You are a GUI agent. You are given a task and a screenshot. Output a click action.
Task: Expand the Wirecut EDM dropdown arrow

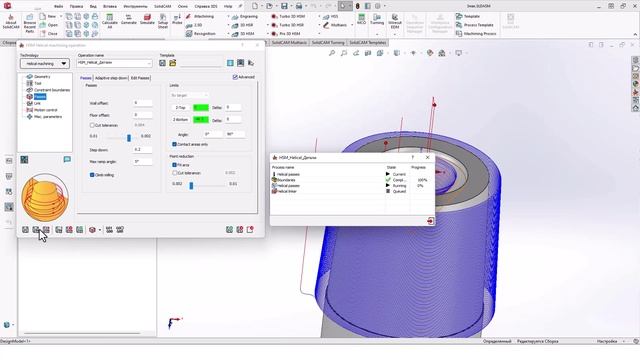pos(395,34)
